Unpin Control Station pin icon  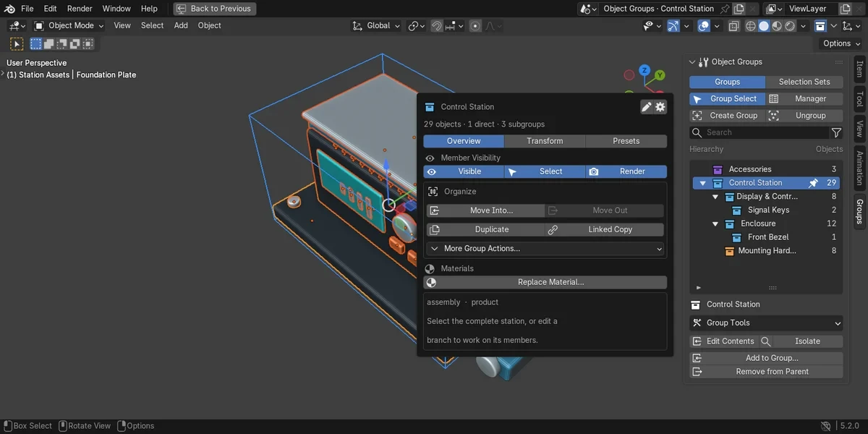tap(813, 183)
